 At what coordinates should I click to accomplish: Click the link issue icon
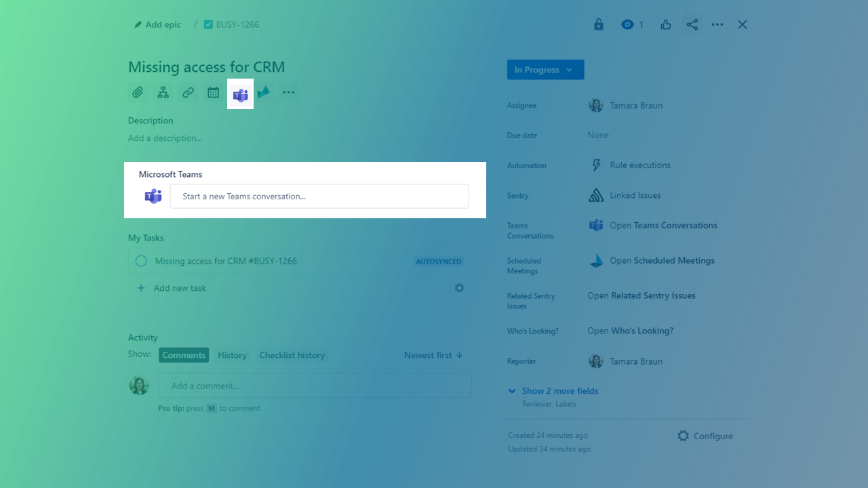(x=188, y=93)
